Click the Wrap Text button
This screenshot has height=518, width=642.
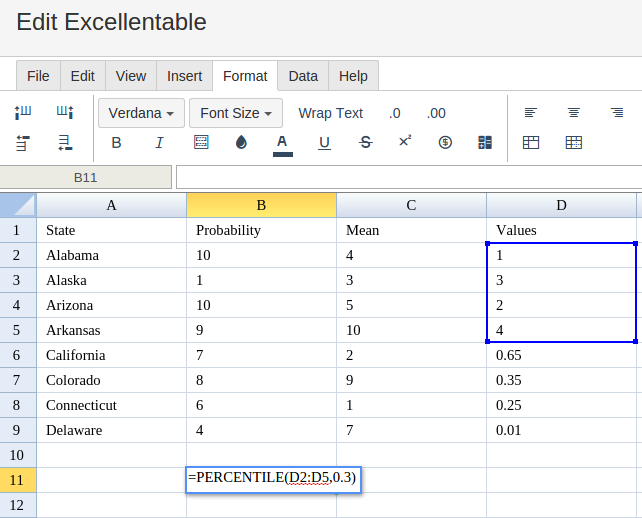tap(330, 113)
